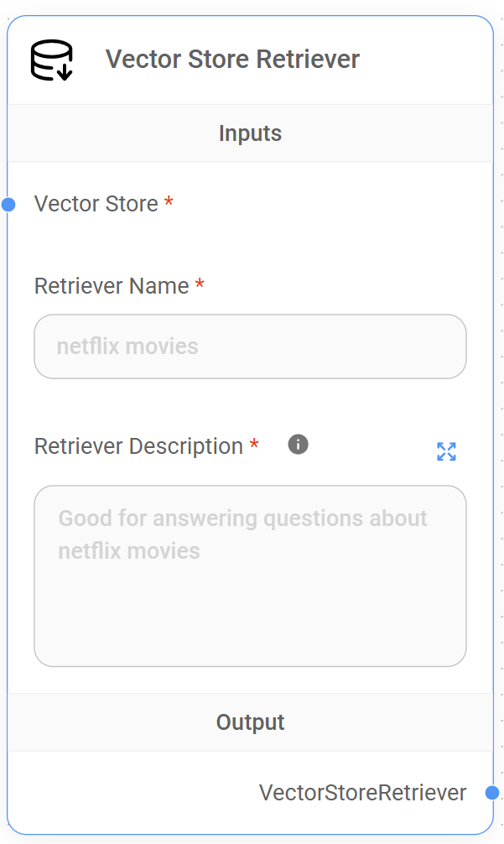Click the Vector Store Retriever title

[x=232, y=59]
